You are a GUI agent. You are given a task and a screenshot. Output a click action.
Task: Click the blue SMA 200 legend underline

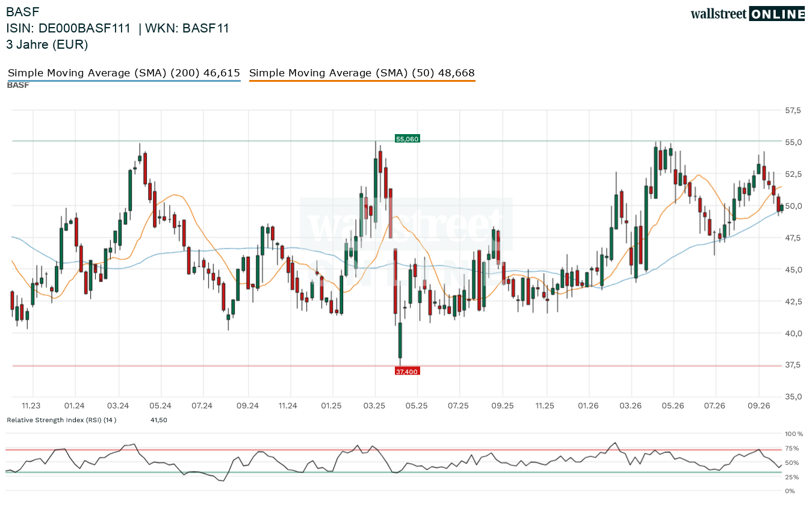[x=124, y=80]
